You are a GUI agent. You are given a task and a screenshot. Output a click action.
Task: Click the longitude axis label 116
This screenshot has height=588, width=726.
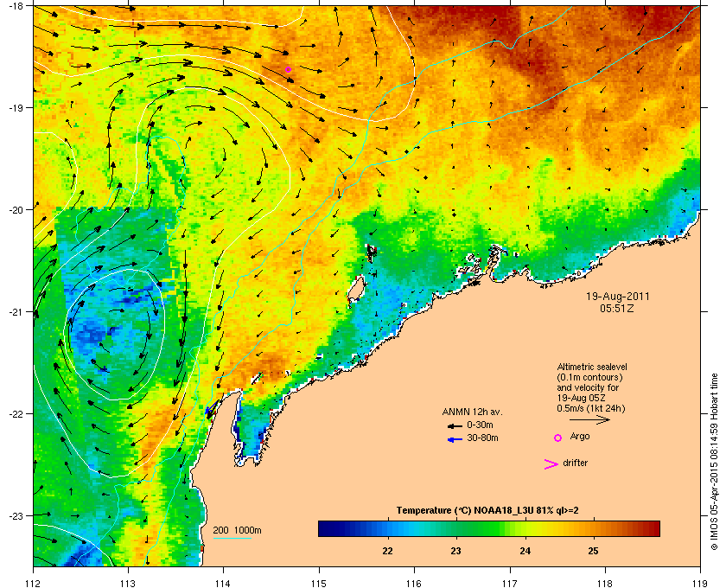(x=414, y=583)
